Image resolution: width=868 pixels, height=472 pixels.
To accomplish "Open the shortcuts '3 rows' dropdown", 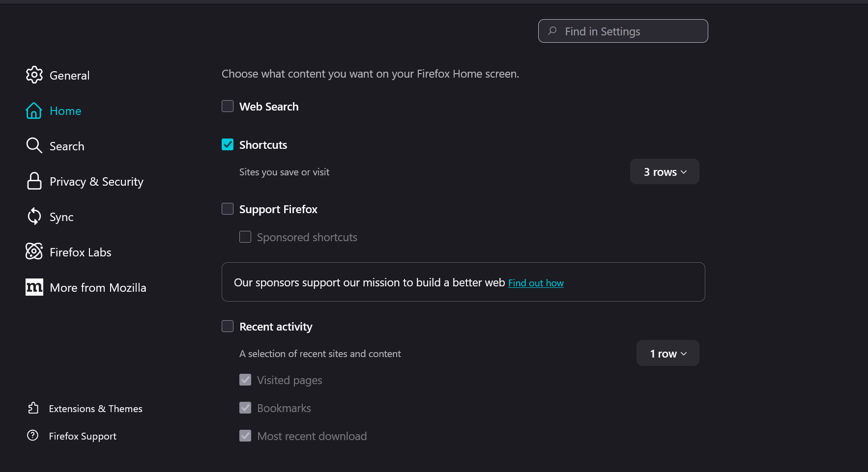I will click(x=665, y=172).
